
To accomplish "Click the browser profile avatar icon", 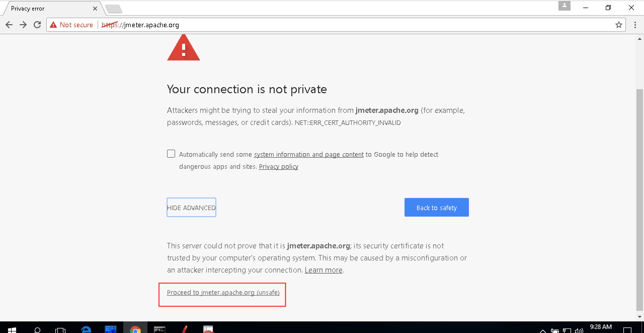I will 564,6.
